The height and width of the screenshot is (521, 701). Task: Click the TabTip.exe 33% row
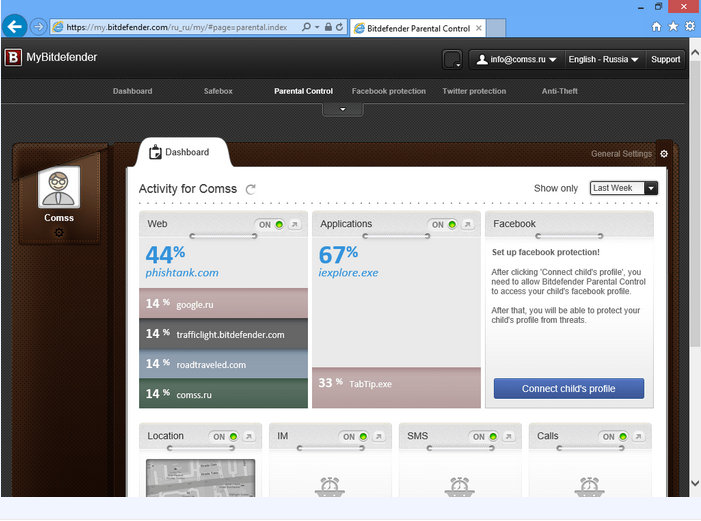[x=396, y=387]
